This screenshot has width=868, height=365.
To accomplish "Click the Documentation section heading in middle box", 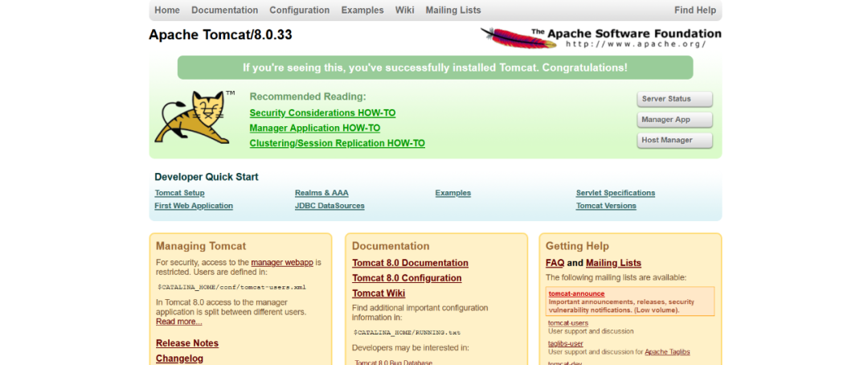I will [x=391, y=247].
